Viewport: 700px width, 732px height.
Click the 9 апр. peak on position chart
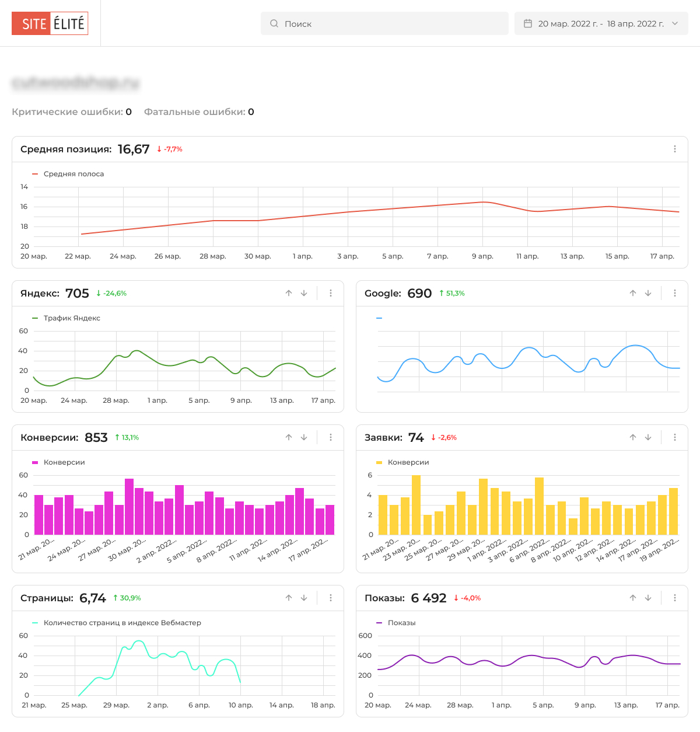[483, 202]
